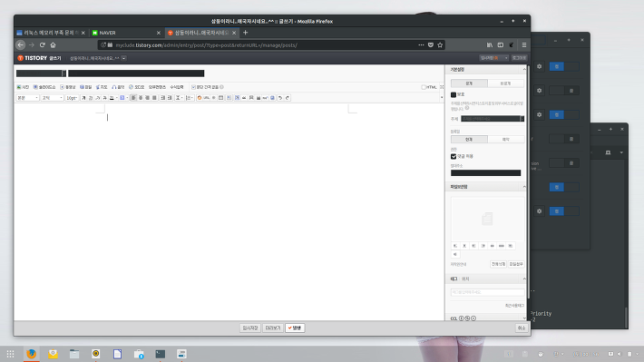Flip the fourth switch in the settings window
The width and height of the screenshot is (644, 362).
564,139
